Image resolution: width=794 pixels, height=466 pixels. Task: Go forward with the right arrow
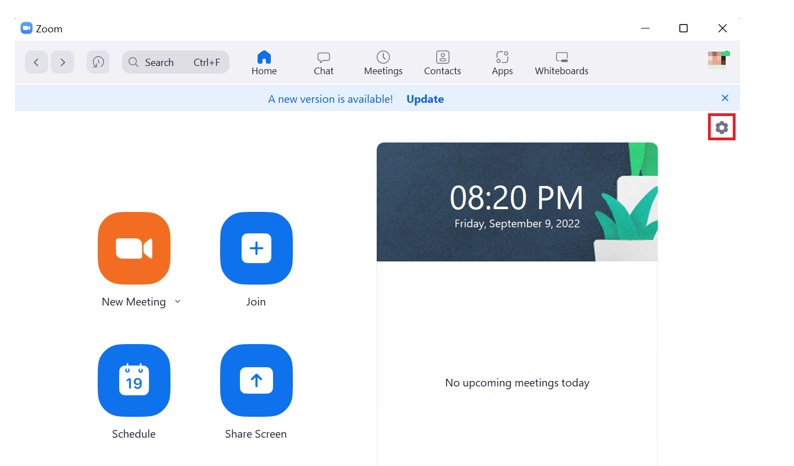point(63,62)
